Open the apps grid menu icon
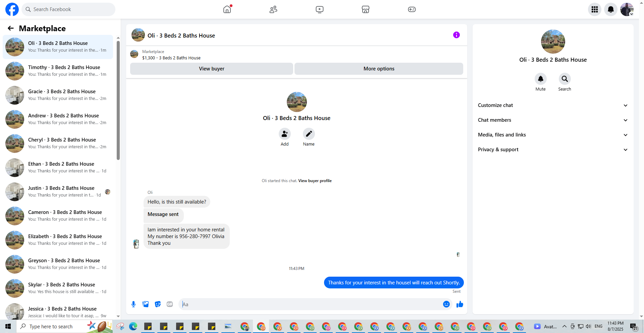The width and height of the screenshot is (644, 333). click(595, 9)
